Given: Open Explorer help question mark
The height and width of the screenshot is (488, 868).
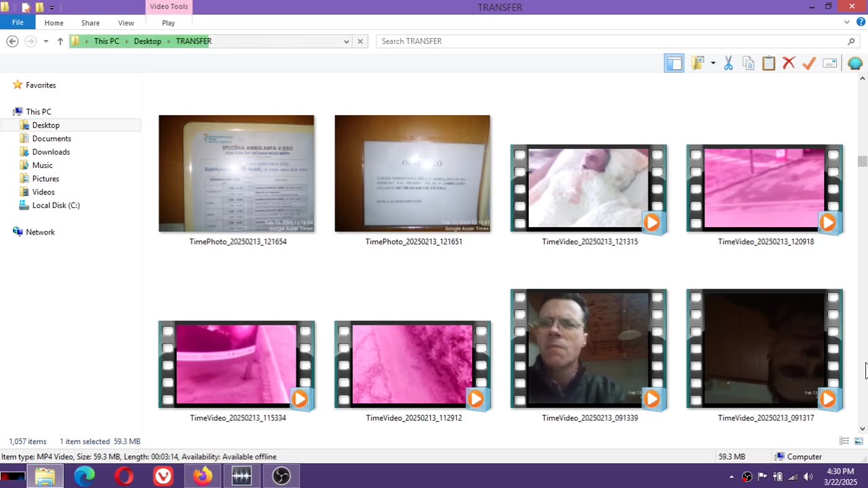Looking at the screenshot, I should coord(861,22).
